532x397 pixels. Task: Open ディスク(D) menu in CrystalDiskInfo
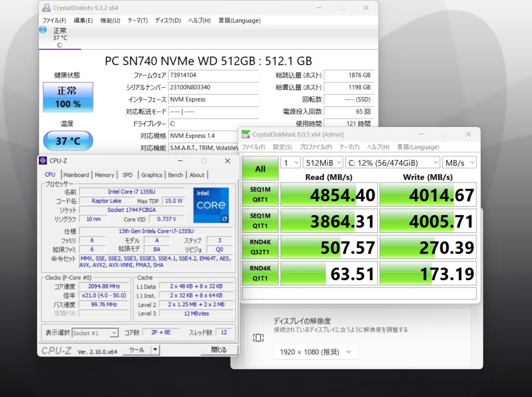pyautogui.click(x=168, y=20)
